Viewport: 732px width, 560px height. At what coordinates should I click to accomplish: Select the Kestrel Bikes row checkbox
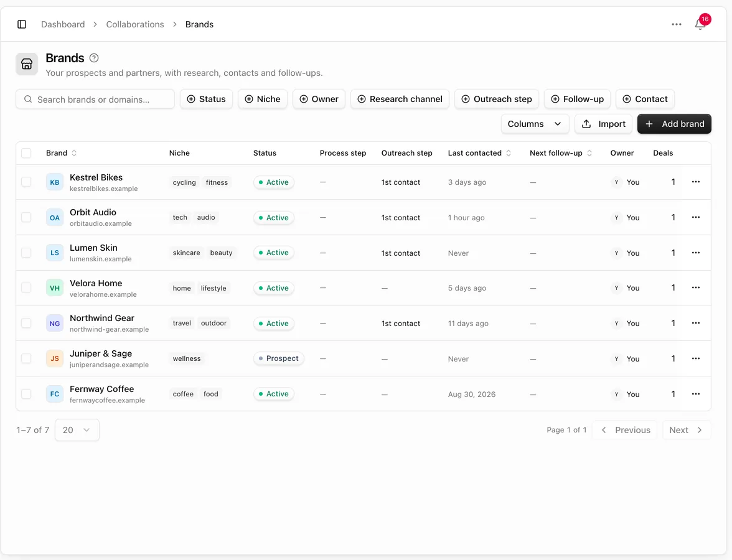(x=26, y=182)
